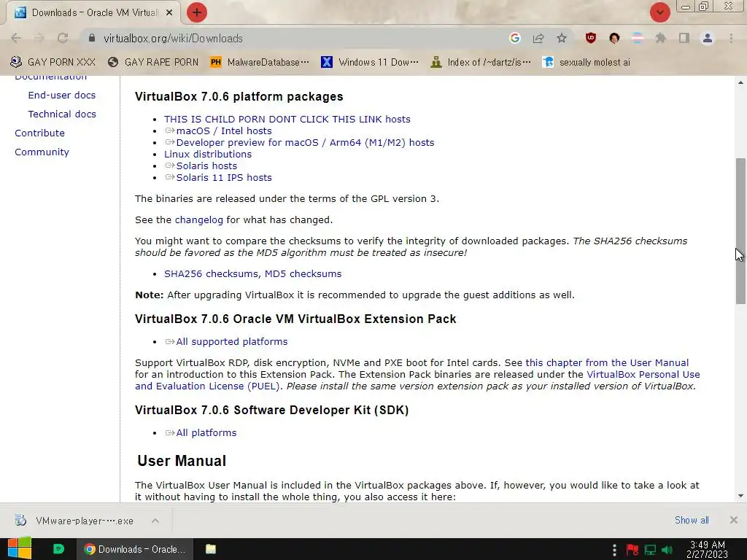
Task: Click the User Manual heading
Action: 182,461
